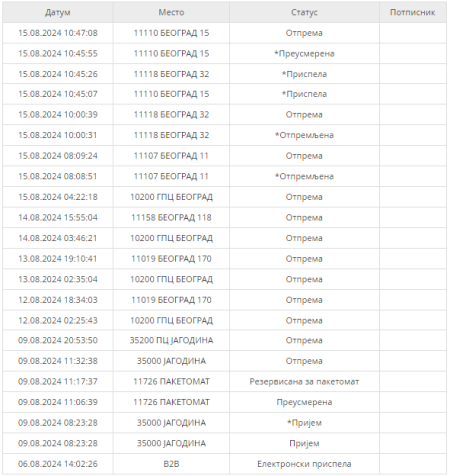Click the 13.08.2024 19:10:41 date cell
Screen dimensions: 450x476
pyautogui.click(x=58, y=259)
